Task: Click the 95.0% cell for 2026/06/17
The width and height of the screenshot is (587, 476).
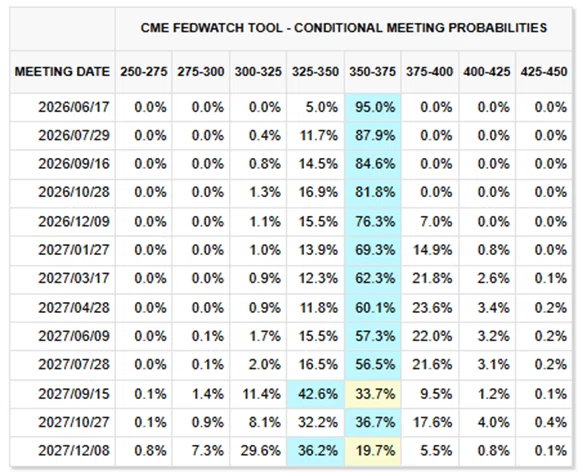Action: click(x=373, y=107)
